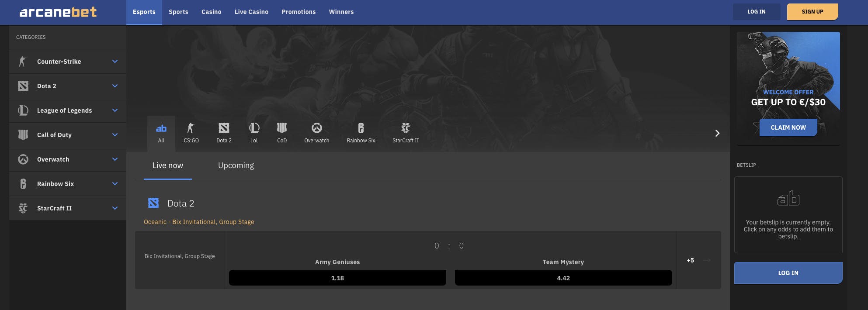
Task: Open match details via right arrow icon
Action: [707, 260]
